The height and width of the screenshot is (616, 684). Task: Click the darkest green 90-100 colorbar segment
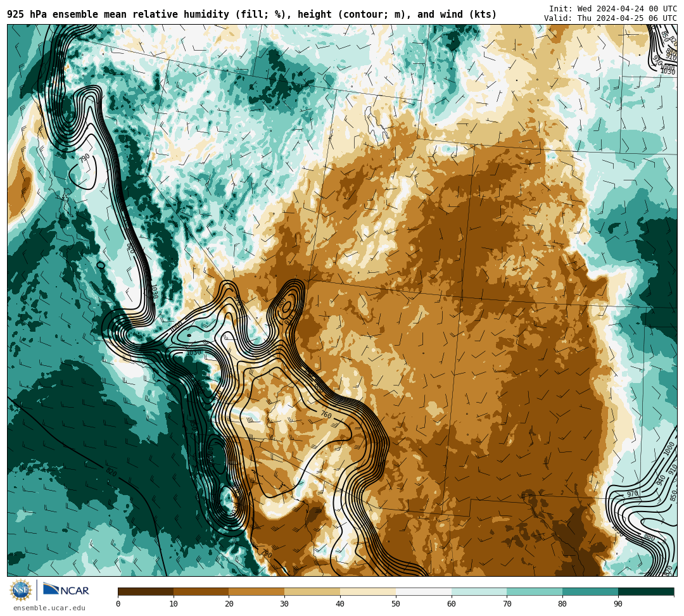(646, 591)
